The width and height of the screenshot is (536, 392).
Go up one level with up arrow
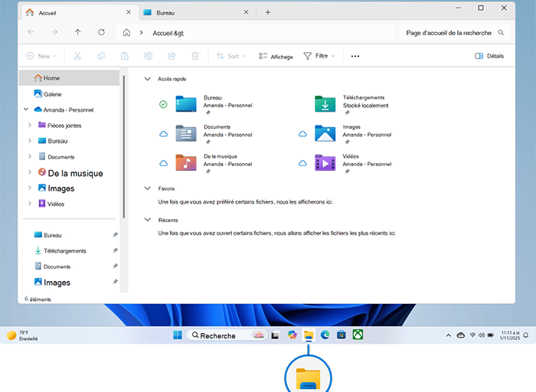[78, 32]
